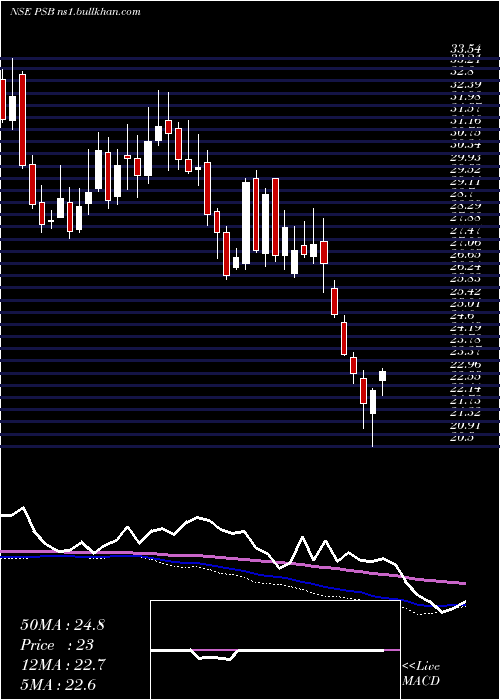This screenshot has height=700, width=500.
Task: Click the <<Live MACD label
Action: click(421, 673)
